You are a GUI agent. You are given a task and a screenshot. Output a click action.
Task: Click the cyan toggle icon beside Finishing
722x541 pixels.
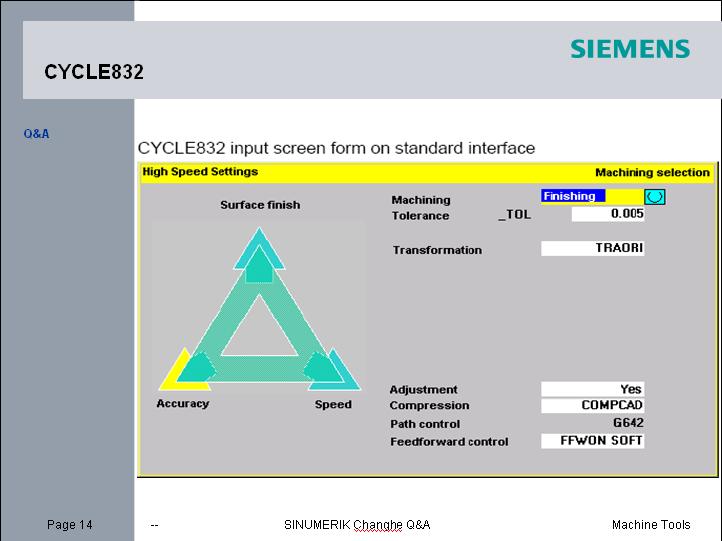(x=654, y=197)
